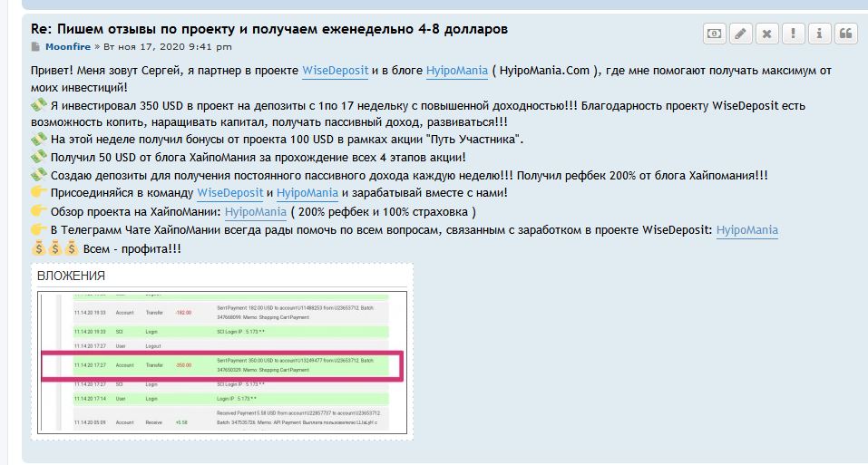Click the highlighted 350.00 transfer row in attachment
The height and width of the screenshot is (465, 868).
point(222,365)
